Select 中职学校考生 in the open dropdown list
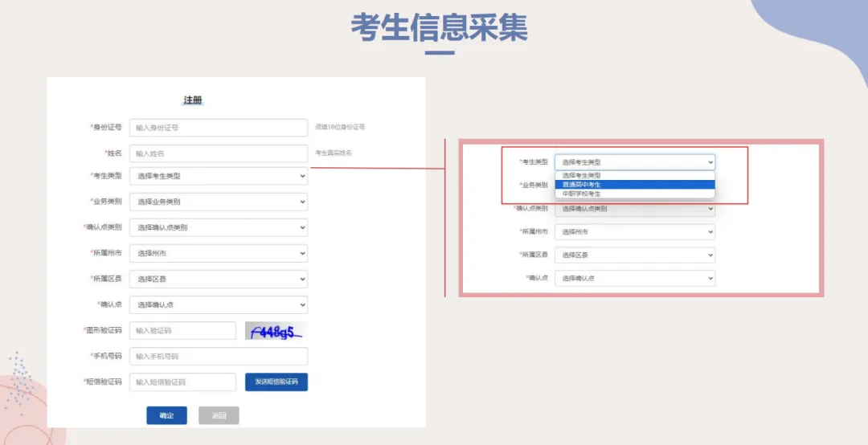The image size is (868, 445). point(635,194)
